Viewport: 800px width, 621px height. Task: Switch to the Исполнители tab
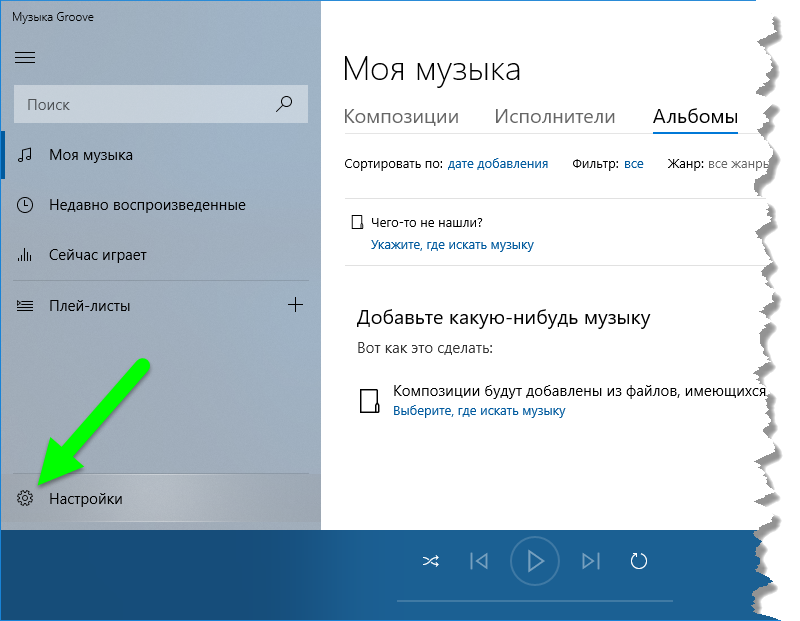coord(555,116)
